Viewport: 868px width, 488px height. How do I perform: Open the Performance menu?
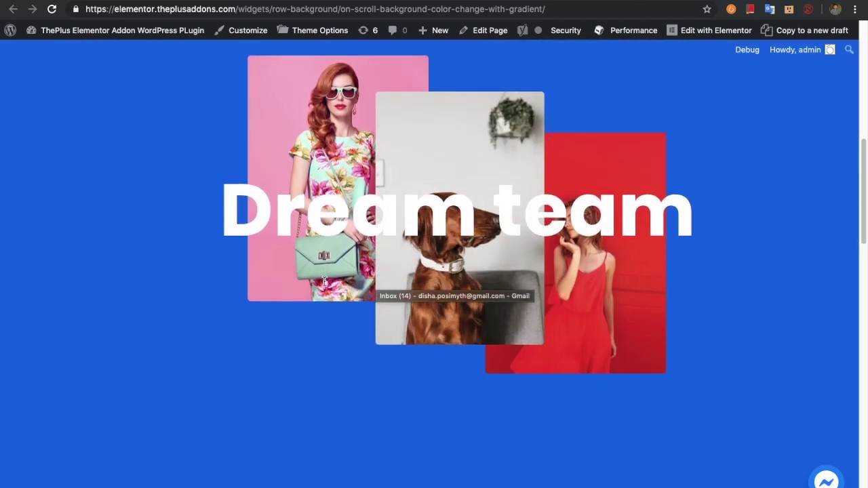(x=625, y=30)
